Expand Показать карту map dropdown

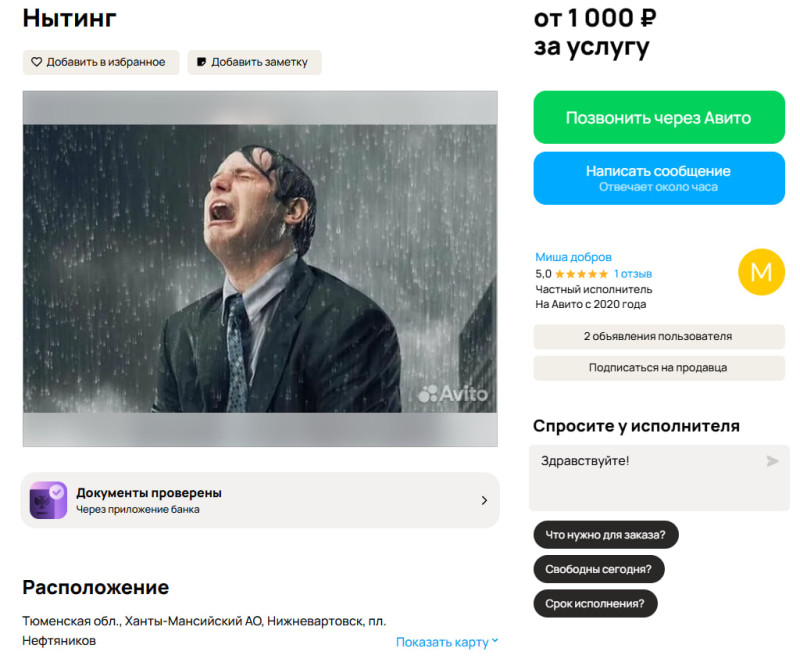pyautogui.click(x=447, y=642)
